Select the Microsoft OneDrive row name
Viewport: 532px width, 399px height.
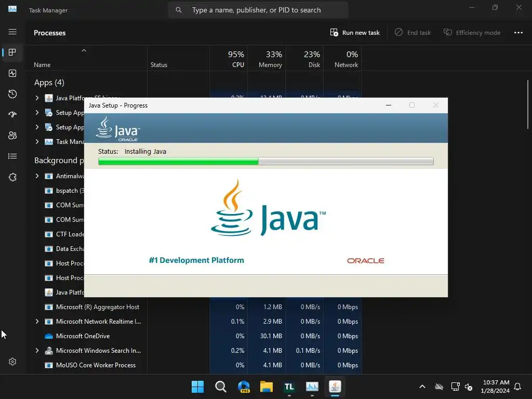point(83,336)
